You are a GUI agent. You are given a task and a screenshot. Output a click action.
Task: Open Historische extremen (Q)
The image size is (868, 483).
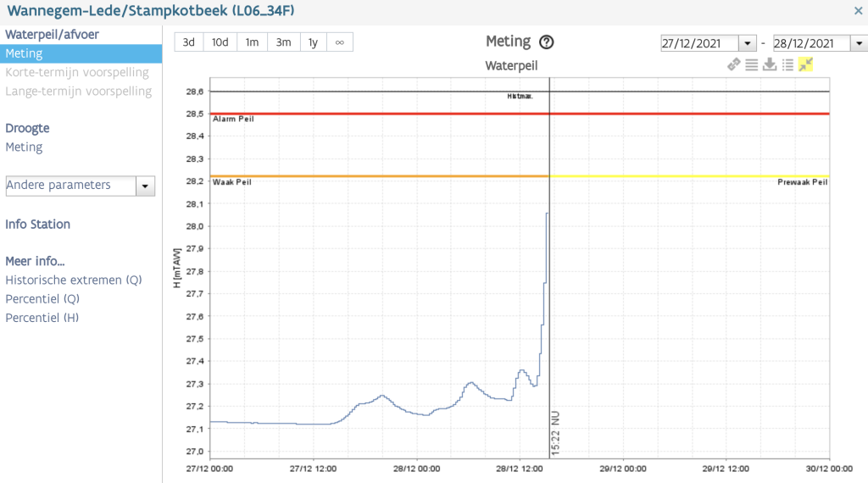tap(74, 280)
